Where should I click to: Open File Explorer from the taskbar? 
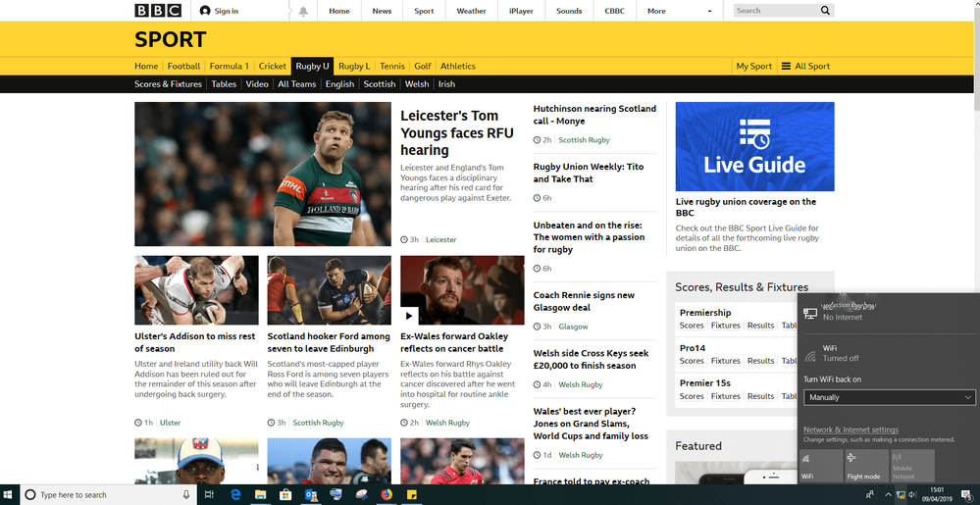tap(262, 494)
